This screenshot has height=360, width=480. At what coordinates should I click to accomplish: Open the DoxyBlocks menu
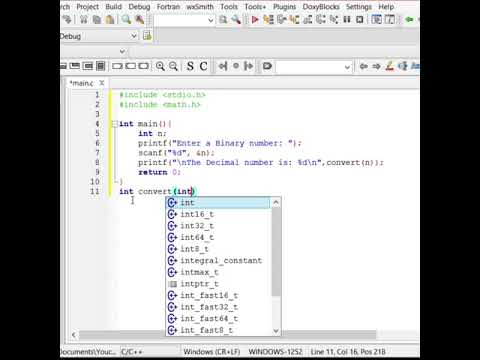tap(321, 7)
